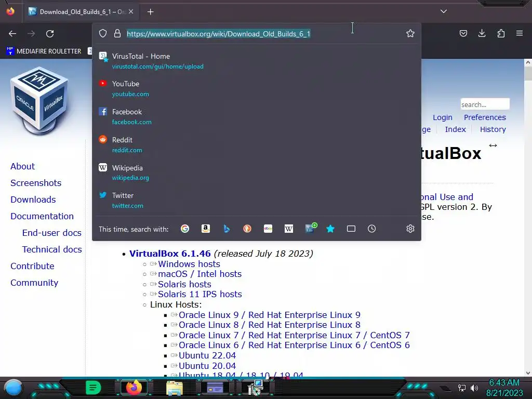Image resolution: width=532 pixels, height=399 pixels.
Task: View site security padlock details
Action: coord(117,33)
